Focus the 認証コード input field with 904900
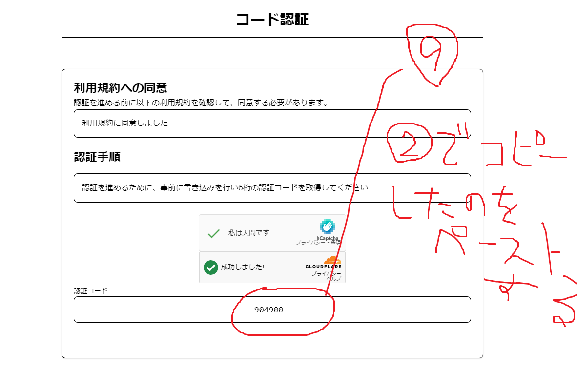577x392 pixels. click(272, 309)
